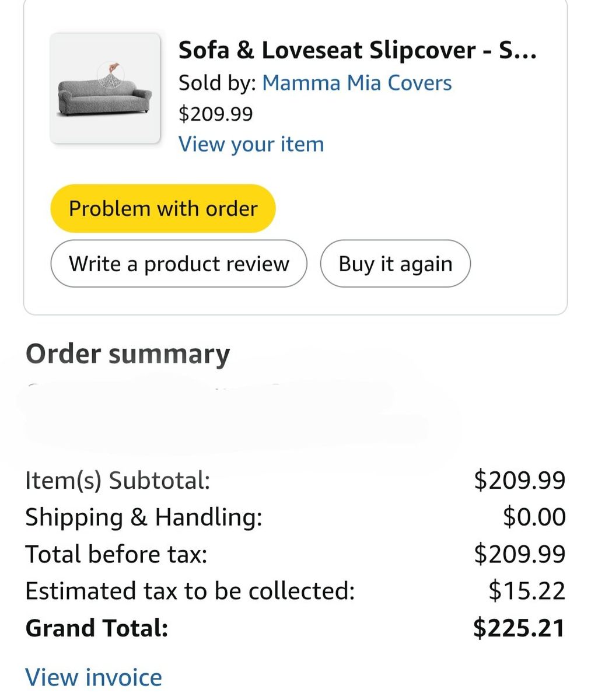Click the item price below the seller name

(215, 113)
